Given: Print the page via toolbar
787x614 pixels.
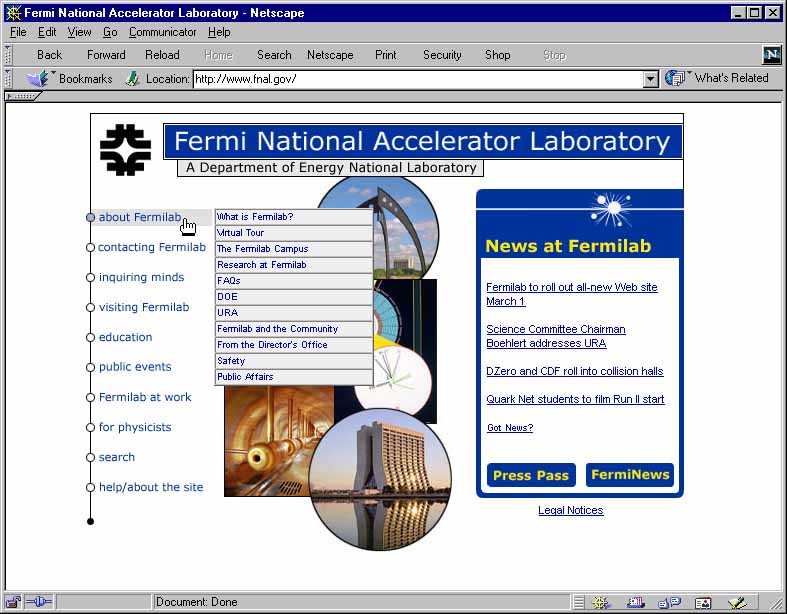Looking at the screenshot, I should coord(385,55).
